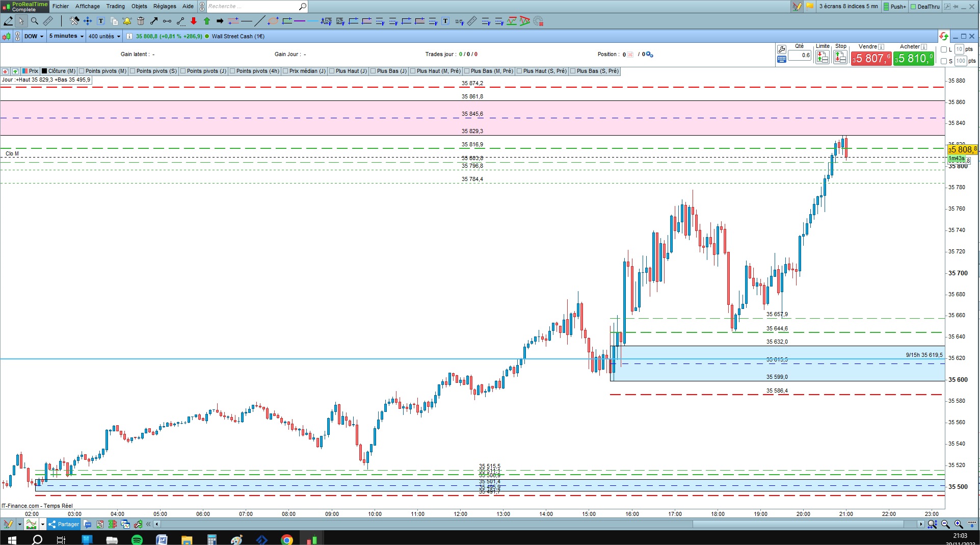The height and width of the screenshot is (545, 980).
Task: Activate the magnifier zoom tool
Action: (x=35, y=21)
